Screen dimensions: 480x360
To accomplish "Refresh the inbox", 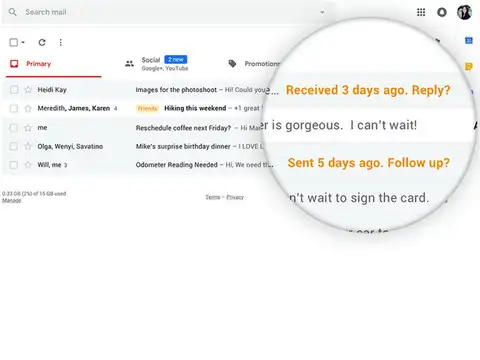I will point(42,42).
